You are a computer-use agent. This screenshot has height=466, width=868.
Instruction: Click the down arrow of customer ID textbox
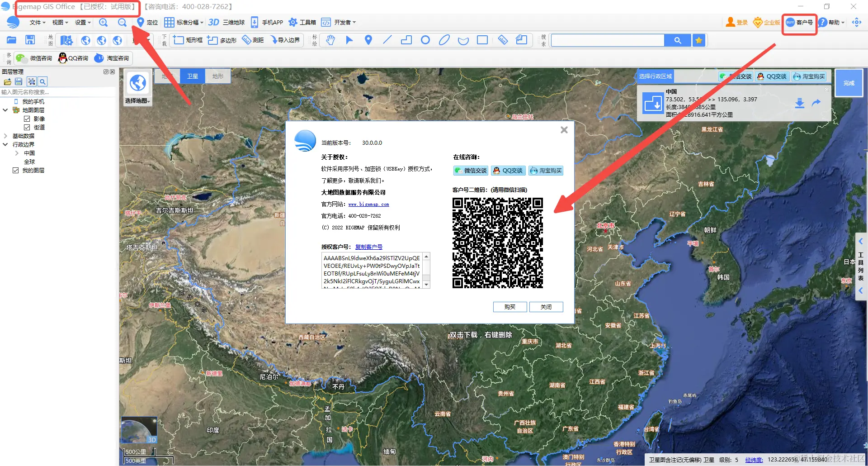point(426,285)
